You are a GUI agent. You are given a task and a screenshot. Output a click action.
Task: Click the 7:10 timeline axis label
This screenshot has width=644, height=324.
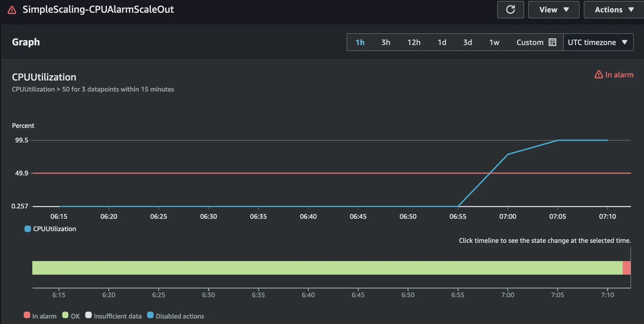(607, 295)
